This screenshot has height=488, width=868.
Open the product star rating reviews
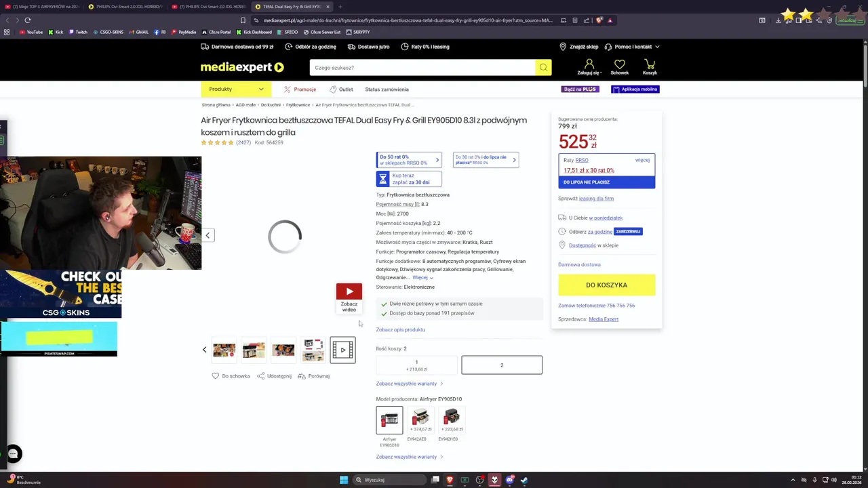(x=217, y=143)
